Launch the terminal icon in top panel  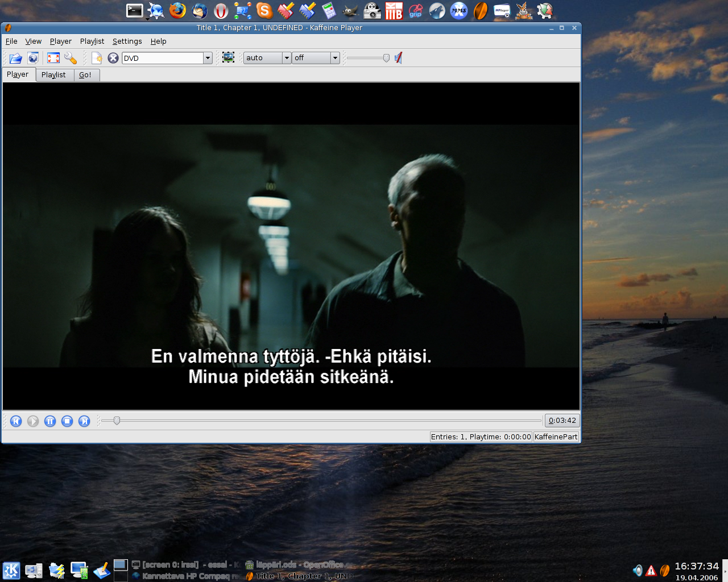point(135,10)
